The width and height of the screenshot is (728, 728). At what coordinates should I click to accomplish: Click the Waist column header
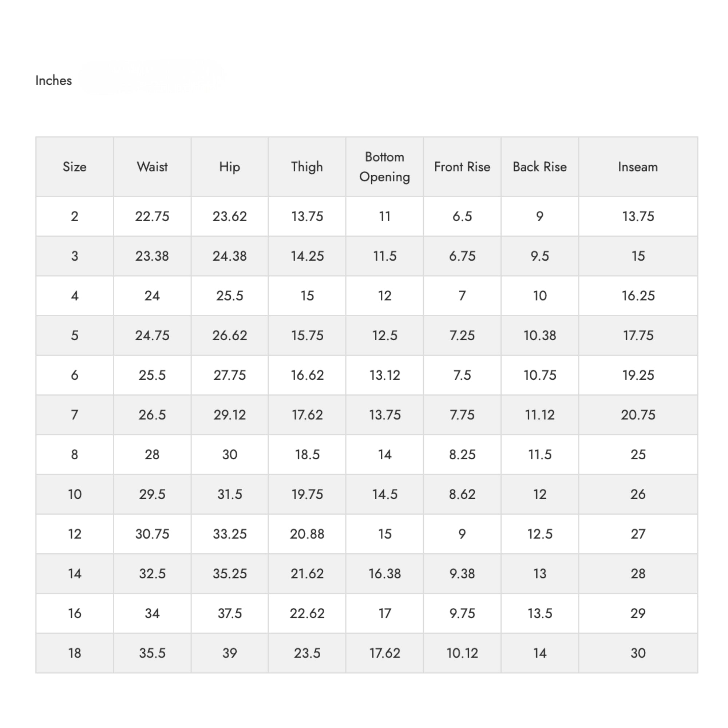coord(152,167)
